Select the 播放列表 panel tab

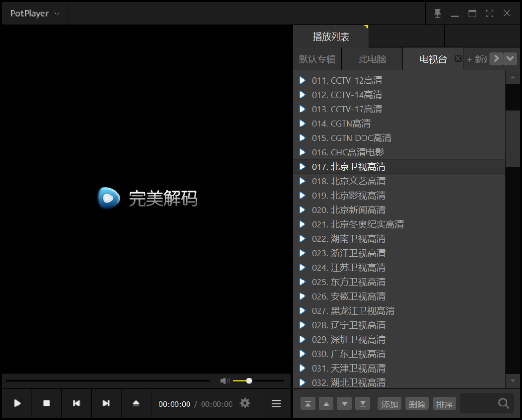(331, 37)
